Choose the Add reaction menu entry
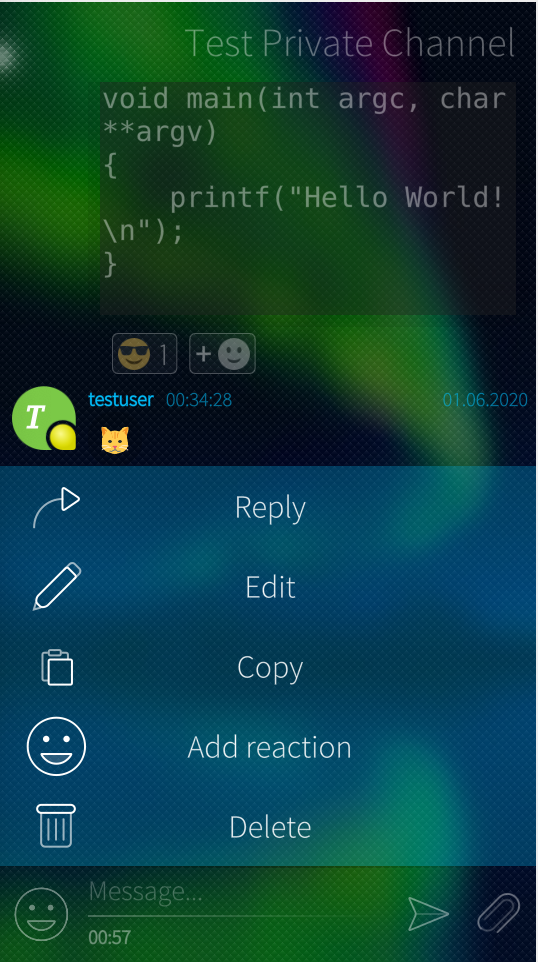The width and height of the screenshot is (538, 962). point(269,747)
